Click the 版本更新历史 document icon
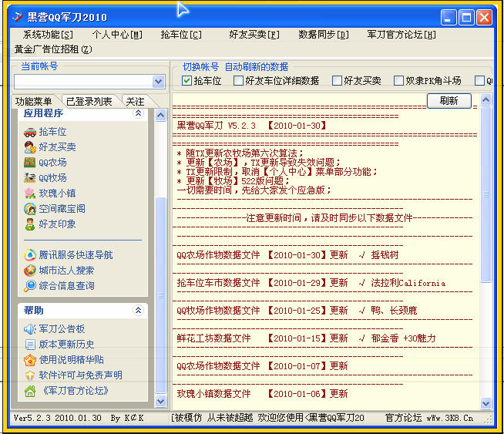 (30, 345)
